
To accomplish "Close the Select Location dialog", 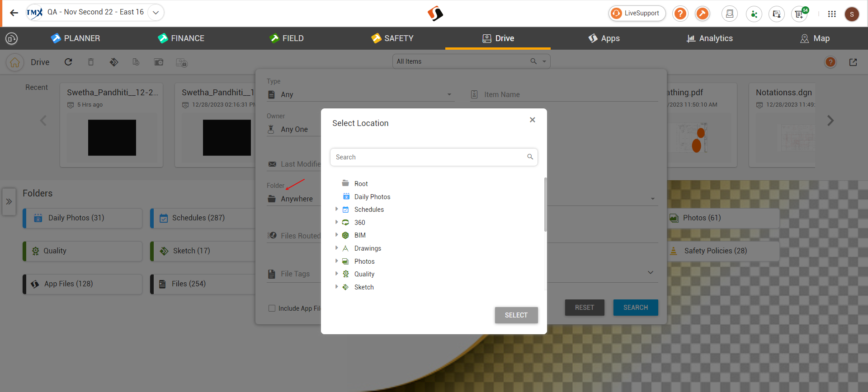I will tap(533, 120).
